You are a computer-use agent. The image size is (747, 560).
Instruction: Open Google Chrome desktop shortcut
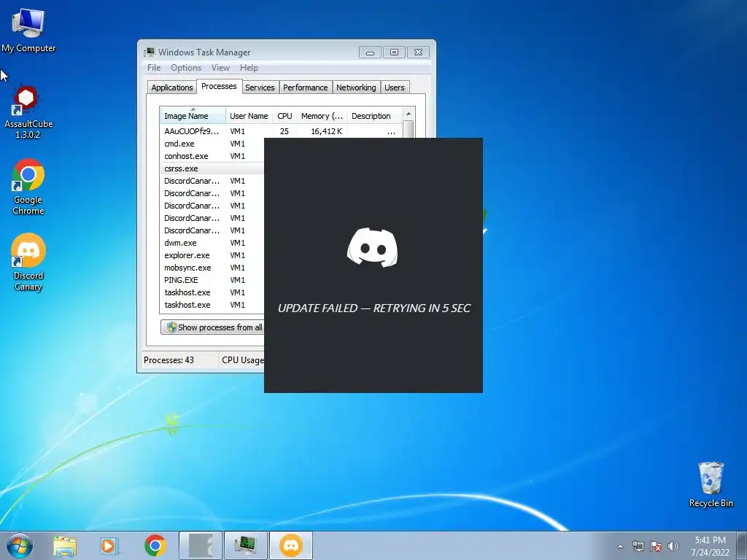click(x=28, y=187)
